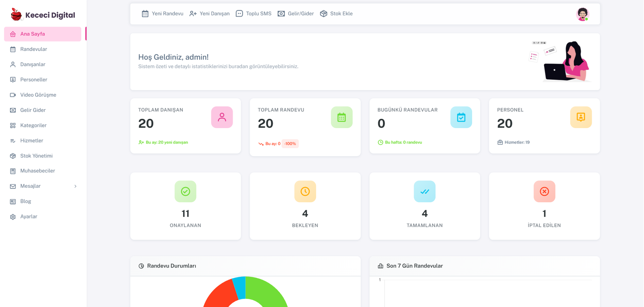Click Yeni Randevu in the top bar
This screenshot has width=644, height=307.
163,14
